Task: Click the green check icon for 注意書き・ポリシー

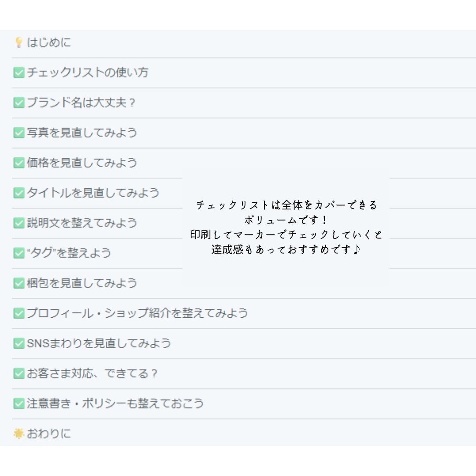Action: [19, 403]
